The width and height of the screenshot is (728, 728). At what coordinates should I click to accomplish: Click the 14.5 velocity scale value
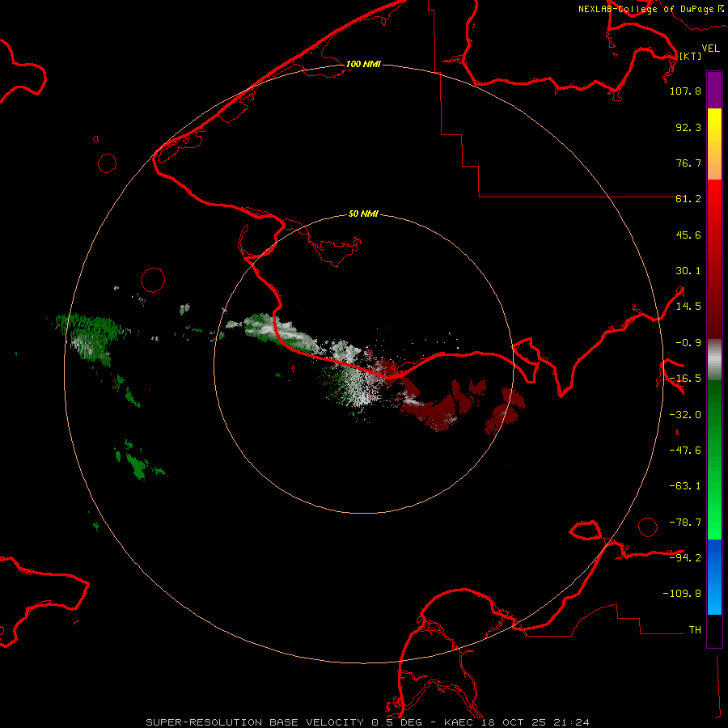pyautogui.click(x=688, y=307)
